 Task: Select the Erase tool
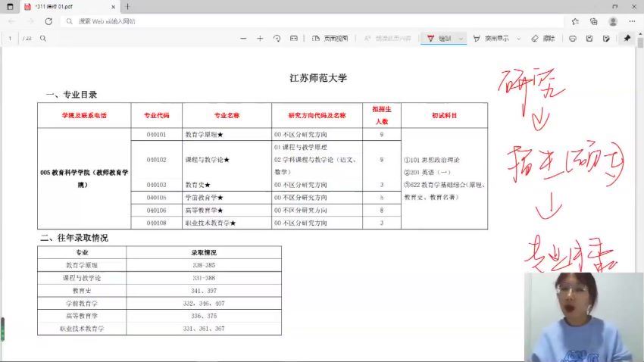[x=543, y=38]
